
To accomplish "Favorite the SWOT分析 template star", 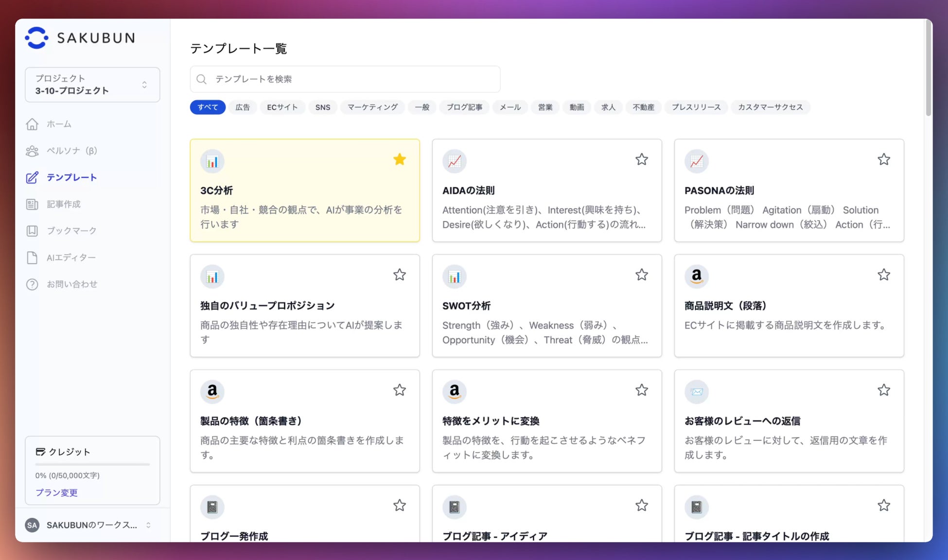I will click(x=642, y=275).
